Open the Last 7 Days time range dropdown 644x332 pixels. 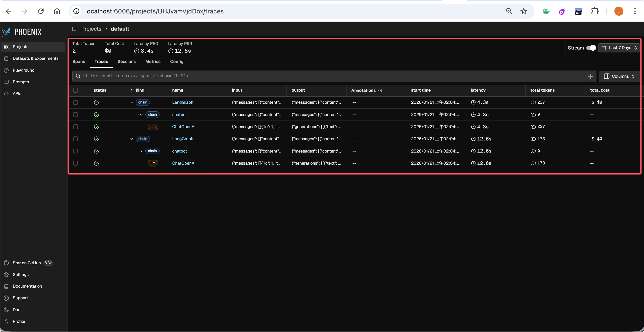pos(619,48)
